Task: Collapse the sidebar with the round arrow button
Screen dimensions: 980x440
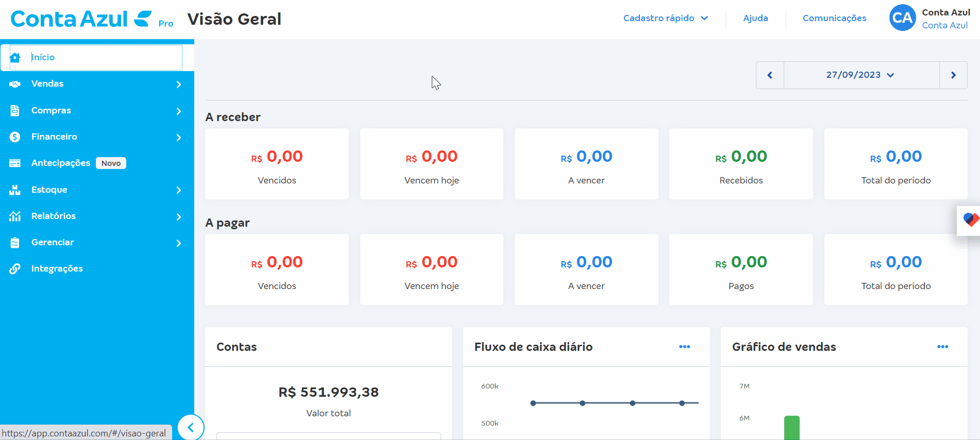Action: 191,427
